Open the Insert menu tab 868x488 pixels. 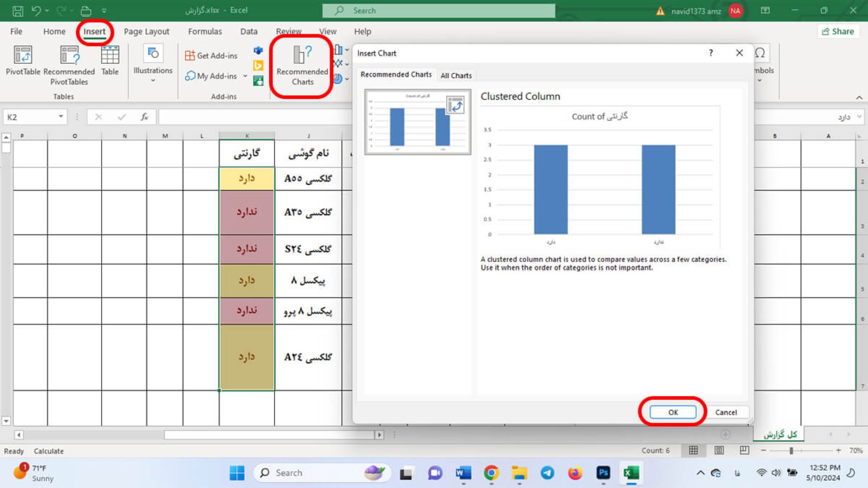click(x=95, y=31)
